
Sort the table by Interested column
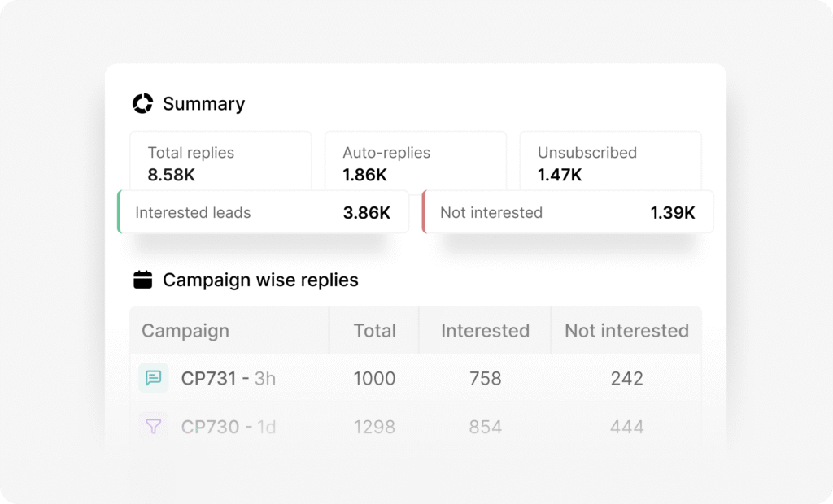[485, 331]
